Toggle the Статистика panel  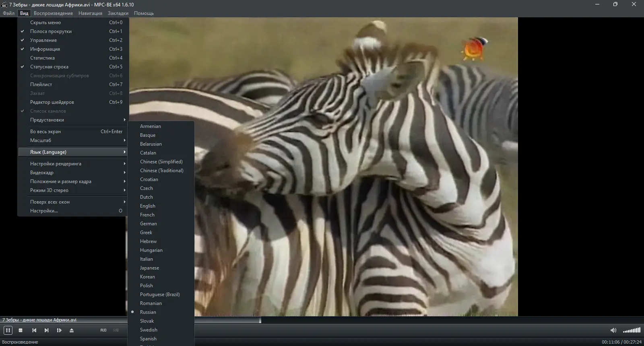tap(73, 58)
